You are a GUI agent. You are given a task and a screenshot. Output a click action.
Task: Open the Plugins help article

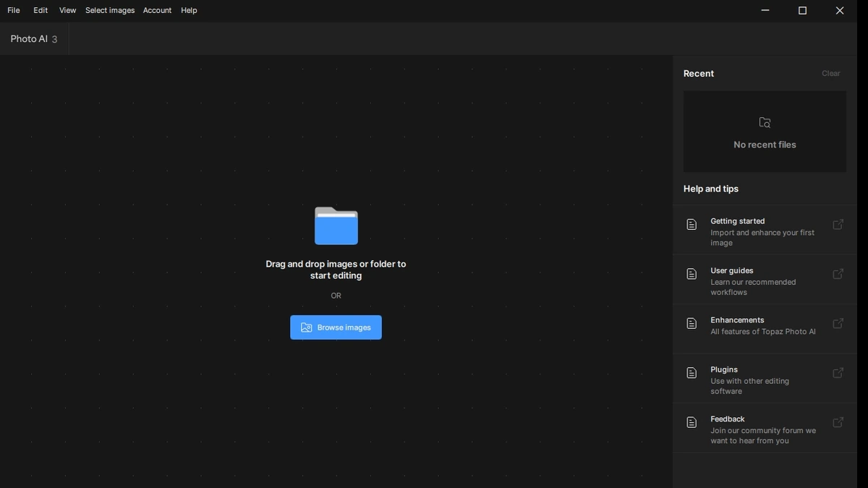(x=765, y=378)
